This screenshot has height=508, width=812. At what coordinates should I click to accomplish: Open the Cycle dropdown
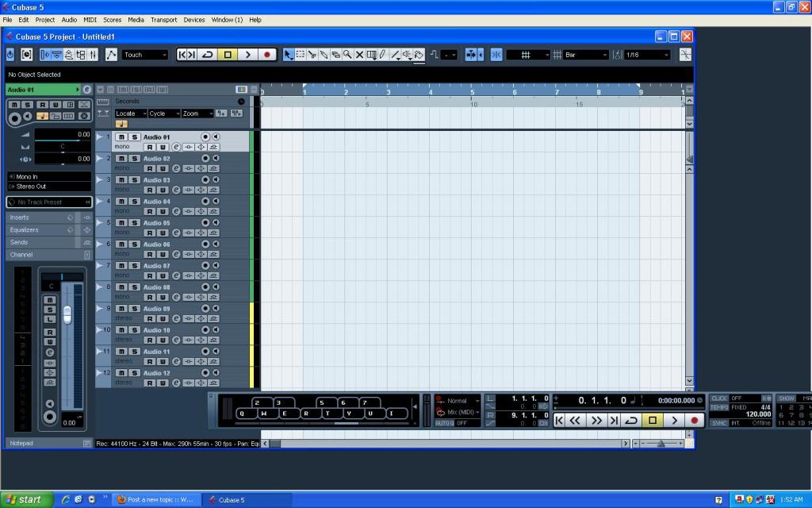tap(164, 114)
